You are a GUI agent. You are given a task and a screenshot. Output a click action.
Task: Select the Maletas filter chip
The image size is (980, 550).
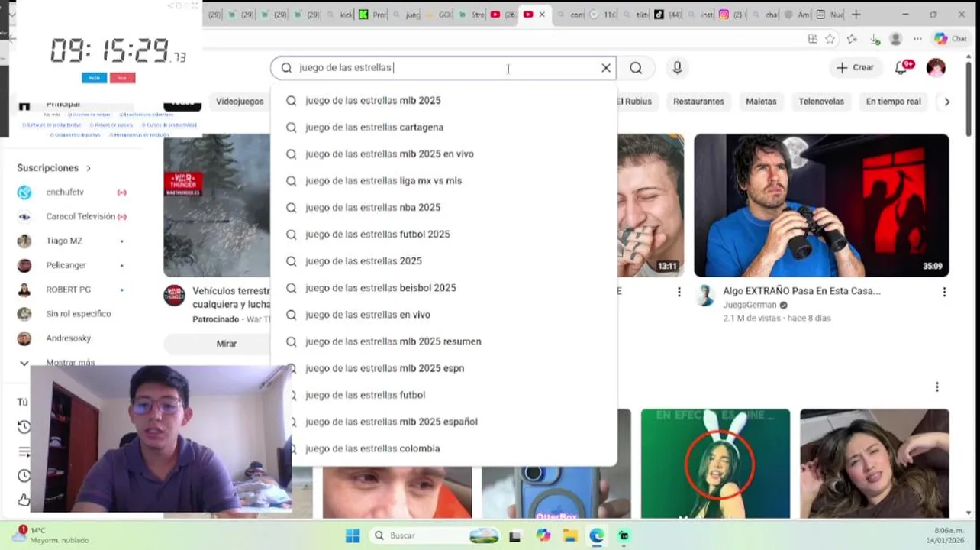761,102
